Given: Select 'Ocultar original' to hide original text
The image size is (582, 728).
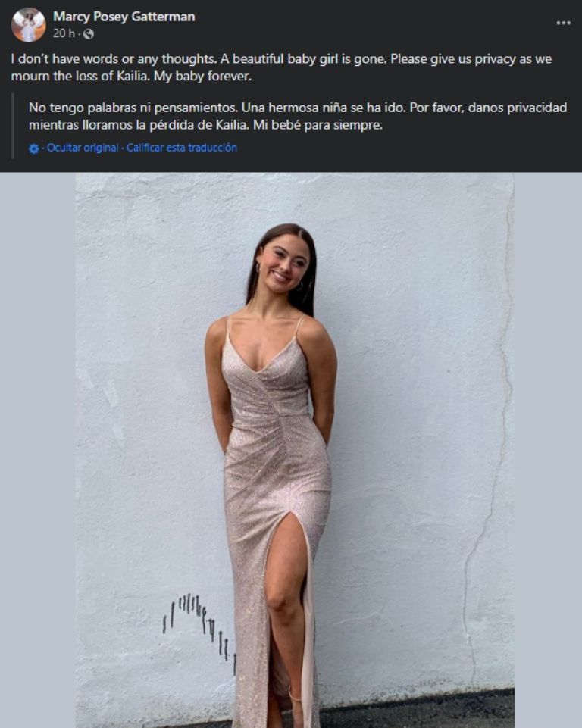Looking at the screenshot, I should coord(83,148).
